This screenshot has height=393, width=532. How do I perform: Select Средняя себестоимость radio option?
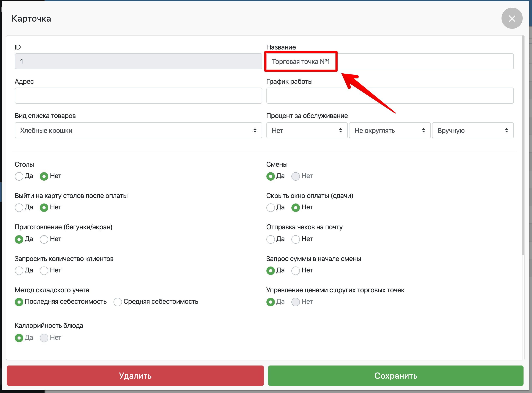point(118,302)
